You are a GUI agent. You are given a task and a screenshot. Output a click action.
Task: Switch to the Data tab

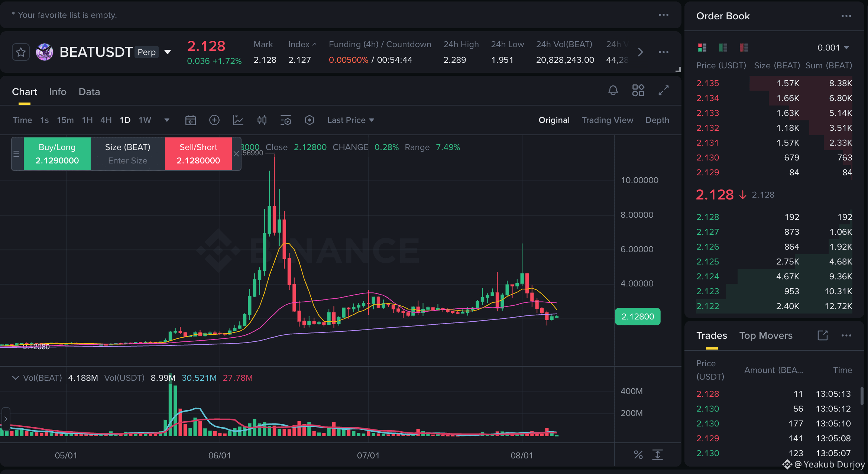pyautogui.click(x=89, y=92)
